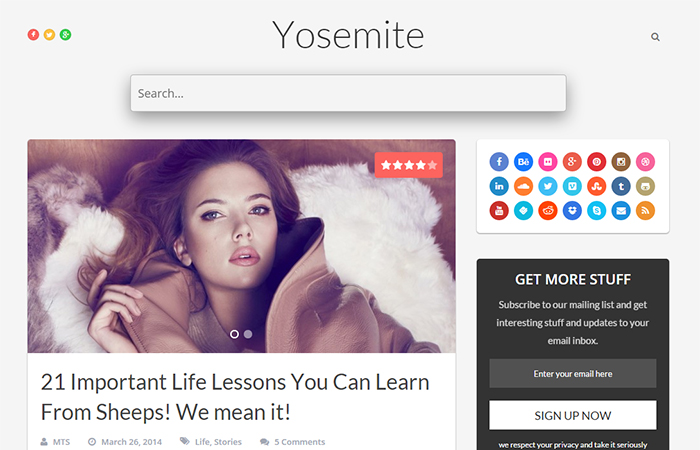This screenshot has height=450, width=700.
Task: Open the Dropbox icon
Action: [572, 211]
